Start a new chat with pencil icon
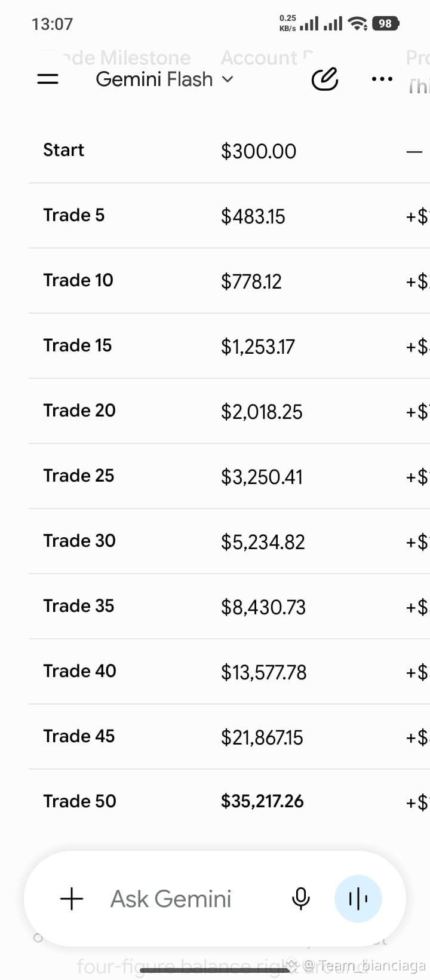Image resolution: width=430 pixels, height=980 pixels. click(x=325, y=79)
